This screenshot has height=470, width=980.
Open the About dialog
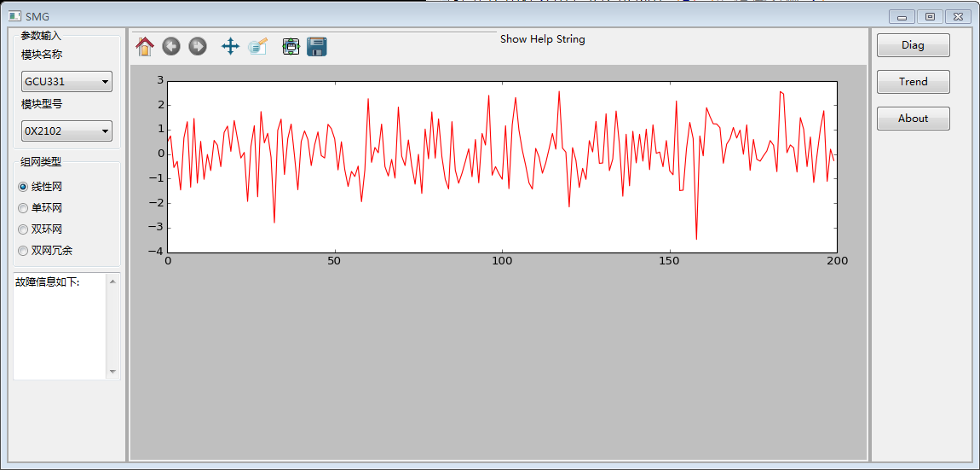pos(914,119)
